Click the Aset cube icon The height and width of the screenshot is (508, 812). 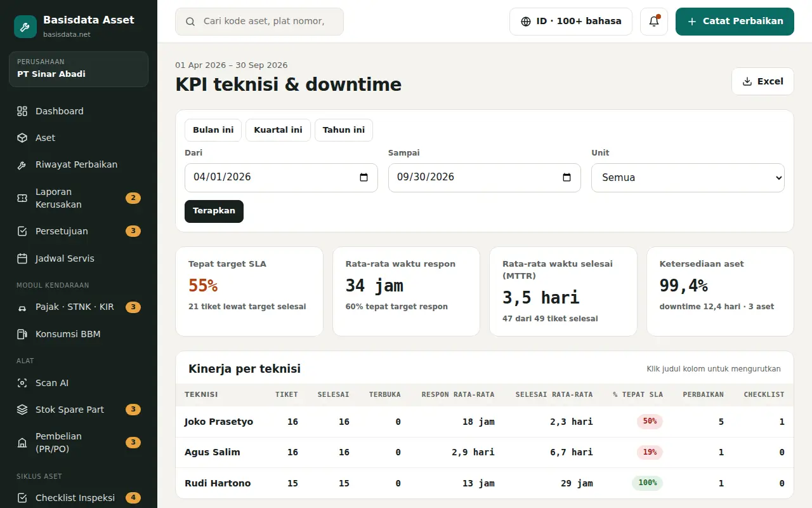pyautogui.click(x=22, y=138)
